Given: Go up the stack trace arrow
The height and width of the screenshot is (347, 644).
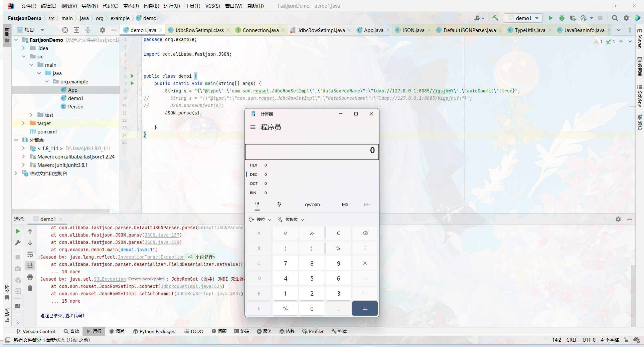Looking at the screenshot, I should [30, 231].
